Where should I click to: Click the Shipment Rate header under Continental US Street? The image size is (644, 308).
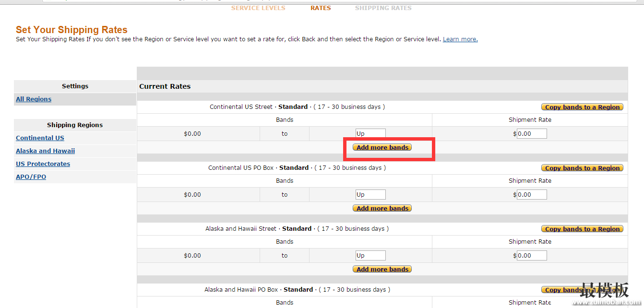[530, 120]
